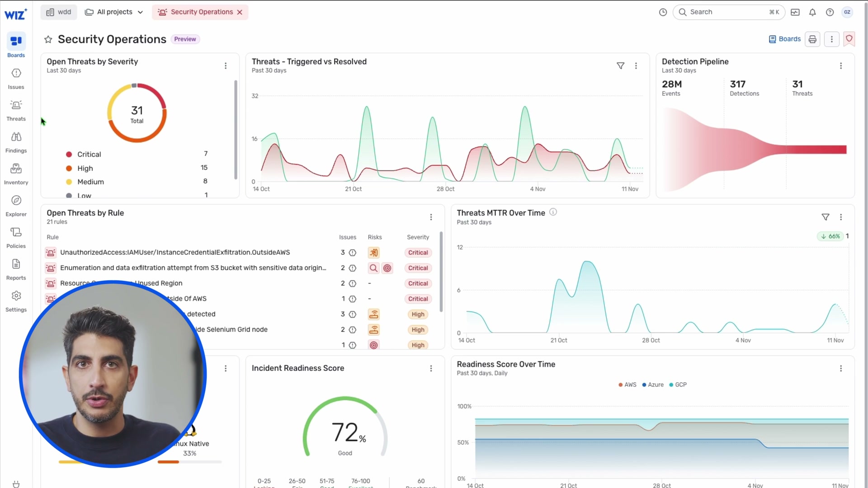Click the activity monitor icon in top bar
This screenshot has height=488, width=868.
tap(795, 12)
